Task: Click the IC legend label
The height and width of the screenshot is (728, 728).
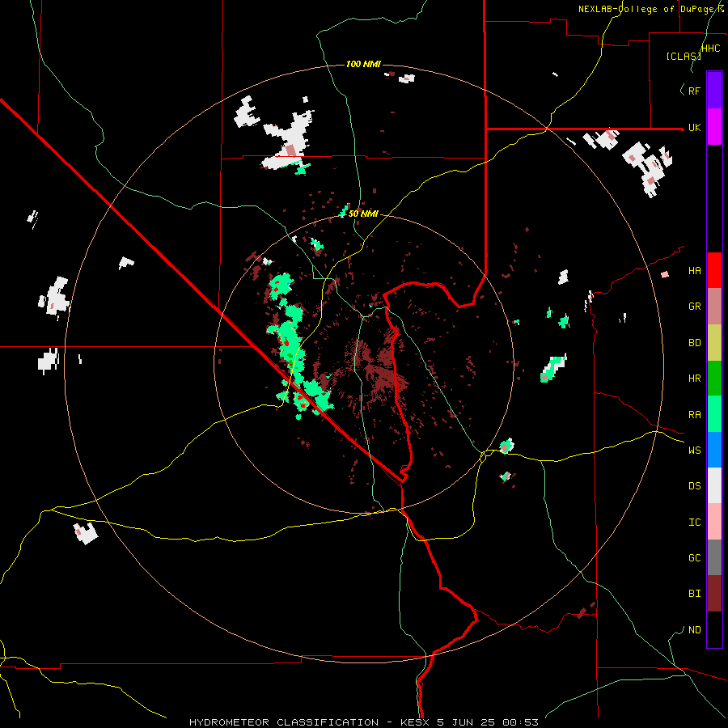Action: coord(694,522)
